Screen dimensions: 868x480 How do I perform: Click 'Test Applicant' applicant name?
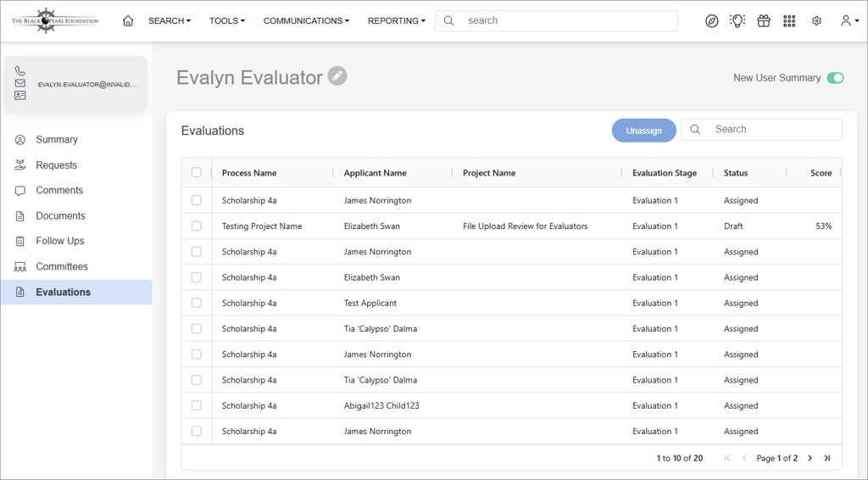click(370, 303)
